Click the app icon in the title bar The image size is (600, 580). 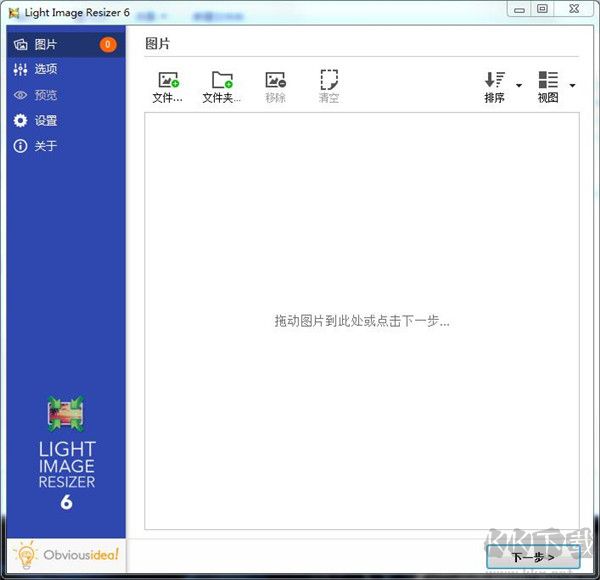(14, 13)
